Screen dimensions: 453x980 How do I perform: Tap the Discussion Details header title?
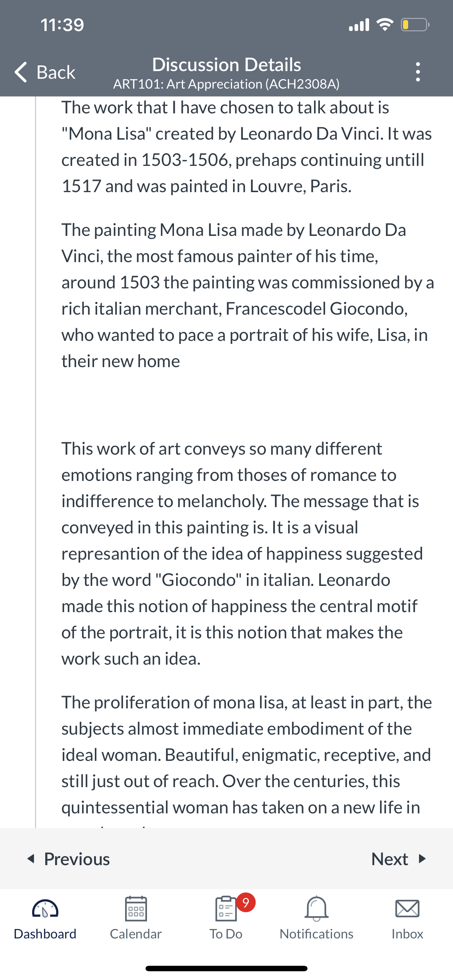tap(226, 64)
